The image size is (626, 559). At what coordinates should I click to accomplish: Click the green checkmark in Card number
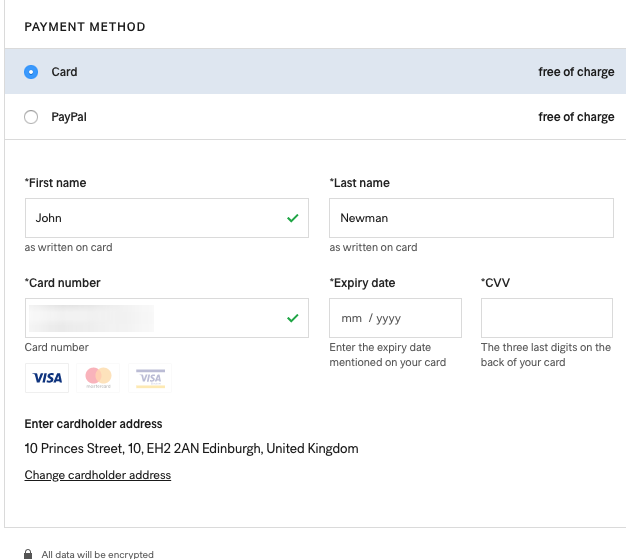[x=292, y=318]
